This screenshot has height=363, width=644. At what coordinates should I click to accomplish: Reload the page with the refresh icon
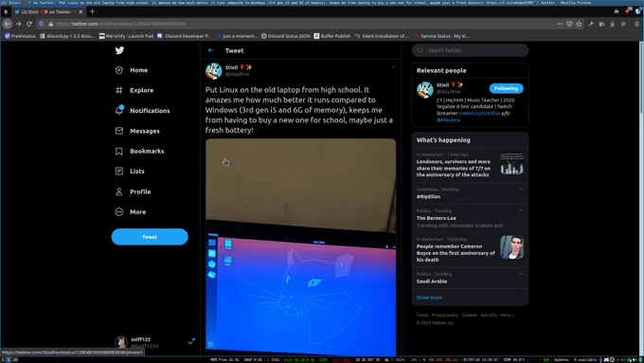29,24
